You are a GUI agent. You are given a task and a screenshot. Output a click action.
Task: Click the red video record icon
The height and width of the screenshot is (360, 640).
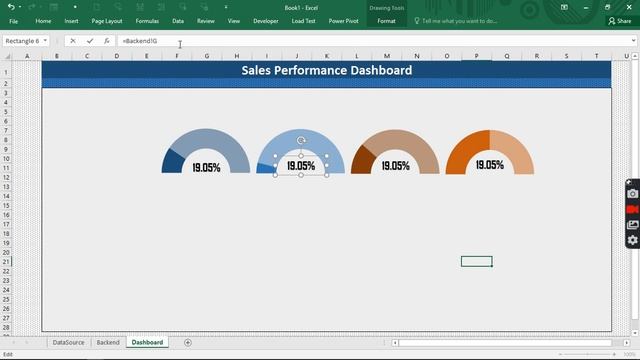pos(633,209)
